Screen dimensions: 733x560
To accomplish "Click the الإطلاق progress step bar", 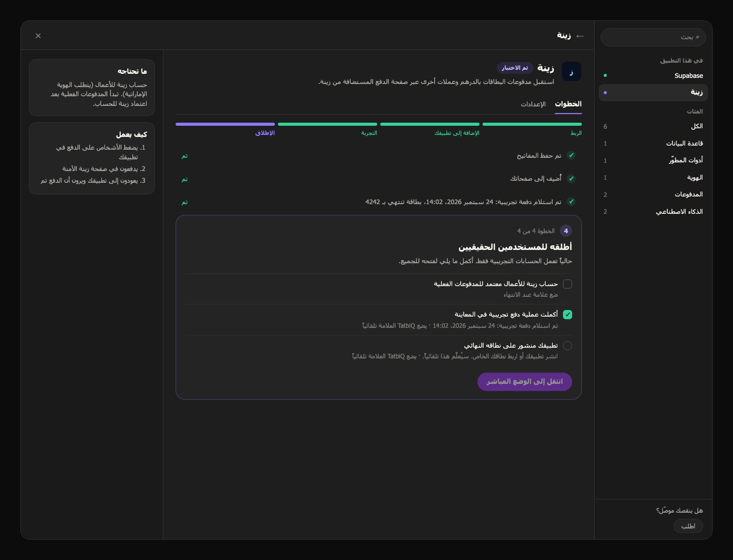I will (225, 124).
